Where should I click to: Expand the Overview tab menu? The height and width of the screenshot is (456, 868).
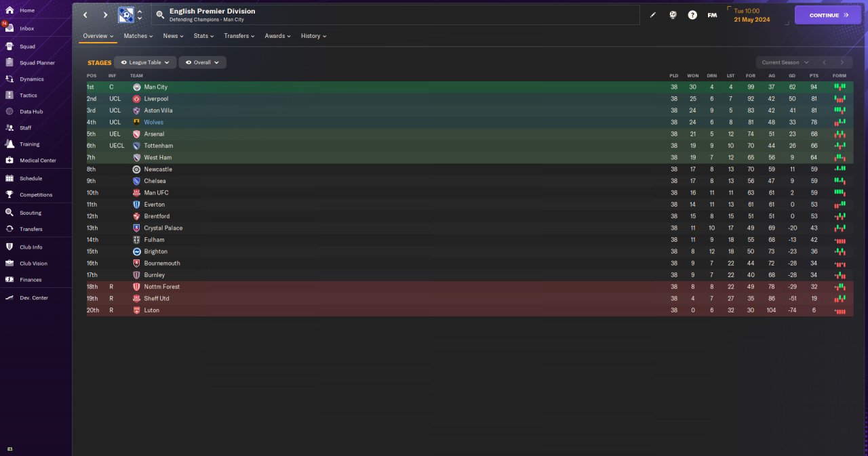[x=98, y=36]
